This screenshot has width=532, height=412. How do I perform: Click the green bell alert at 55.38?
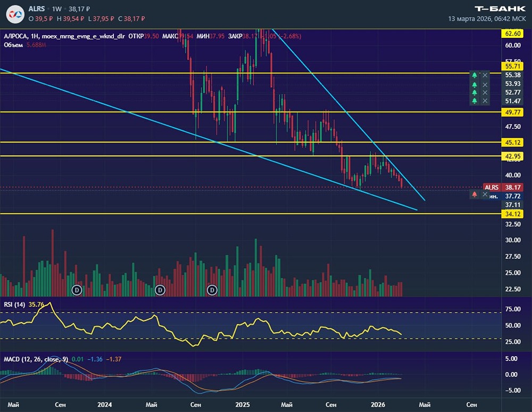[475, 75]
